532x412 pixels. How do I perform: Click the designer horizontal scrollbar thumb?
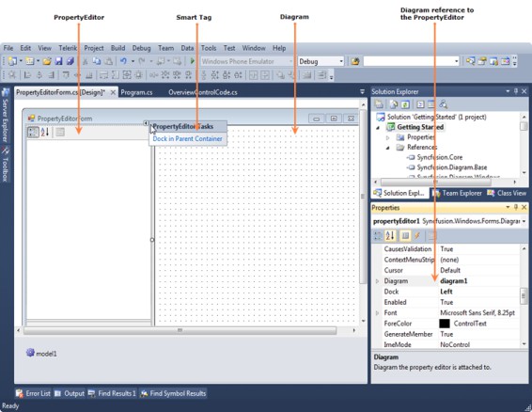tap(180, 330)
